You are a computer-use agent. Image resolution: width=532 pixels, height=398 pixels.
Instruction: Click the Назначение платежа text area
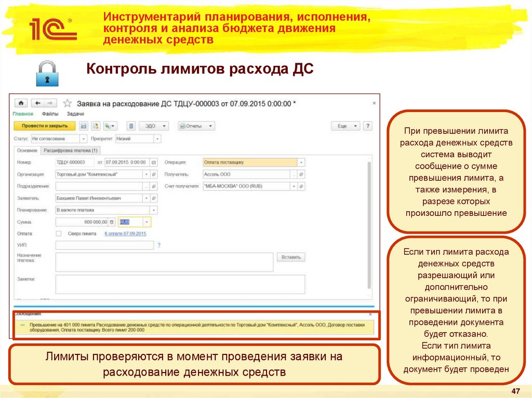coord(164,262)
